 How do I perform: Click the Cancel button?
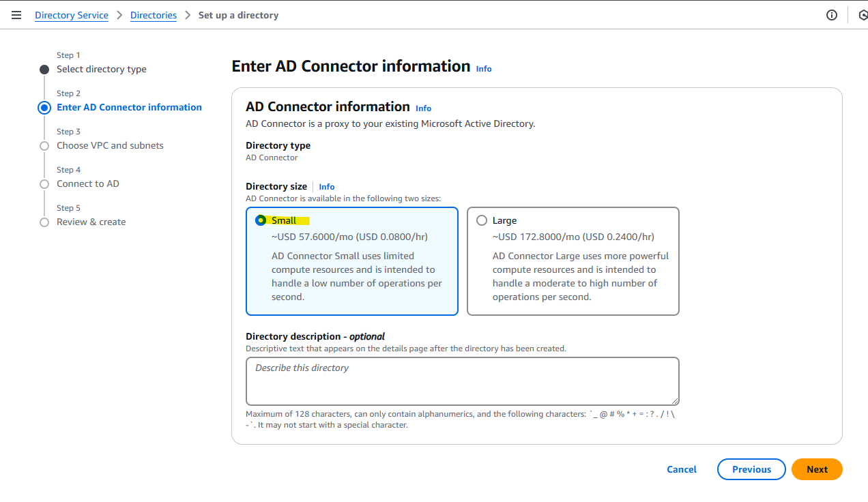pyautogui.click(x=682, y=469)
